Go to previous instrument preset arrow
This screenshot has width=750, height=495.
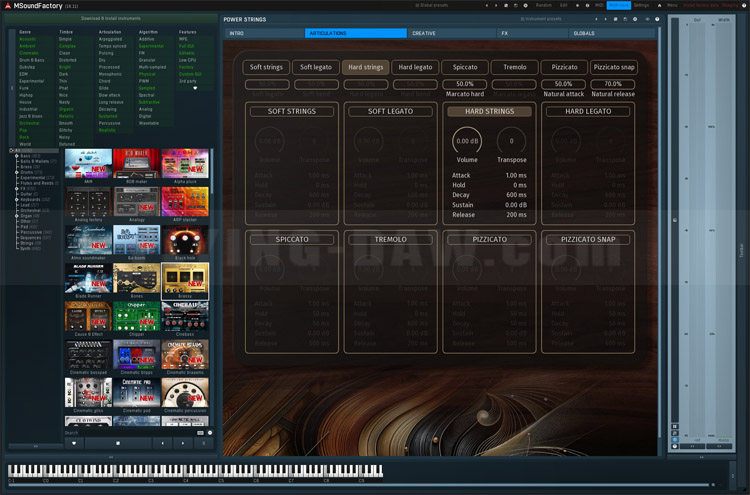tap(596, 19)
